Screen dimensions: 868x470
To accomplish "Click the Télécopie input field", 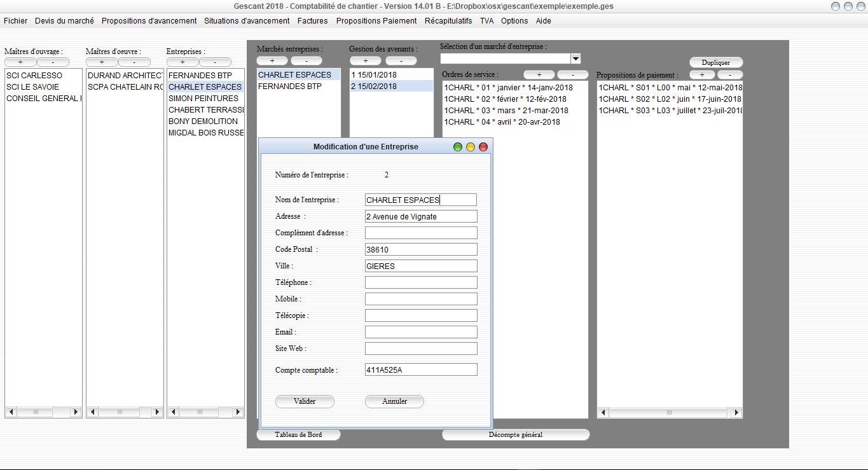I will click(x=421, y=315).
